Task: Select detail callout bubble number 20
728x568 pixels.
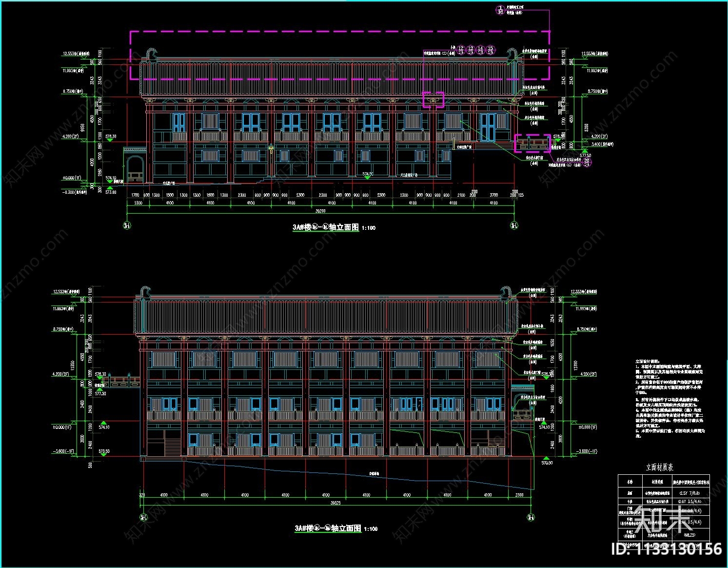Action: [587, 162]
